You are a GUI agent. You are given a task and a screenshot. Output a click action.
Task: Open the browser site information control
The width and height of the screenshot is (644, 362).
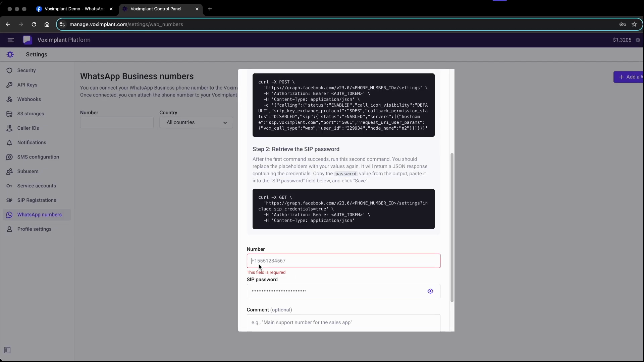(62, 24)
